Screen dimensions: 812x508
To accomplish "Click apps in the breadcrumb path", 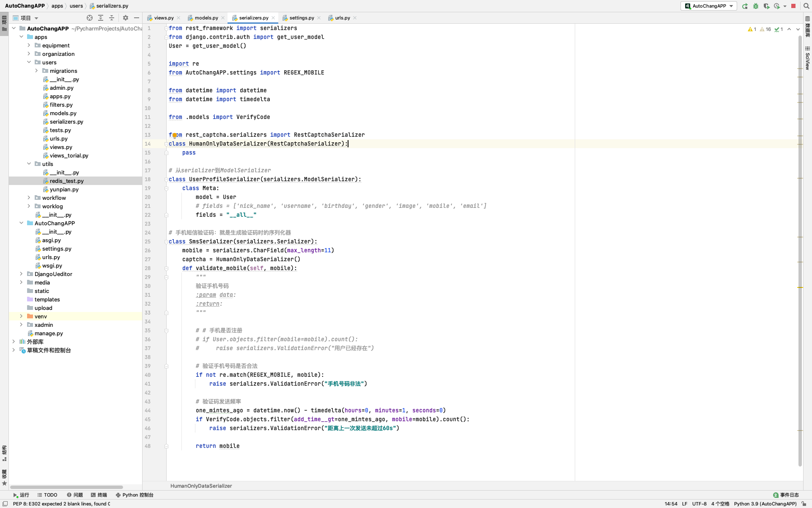I will point(57,6).
